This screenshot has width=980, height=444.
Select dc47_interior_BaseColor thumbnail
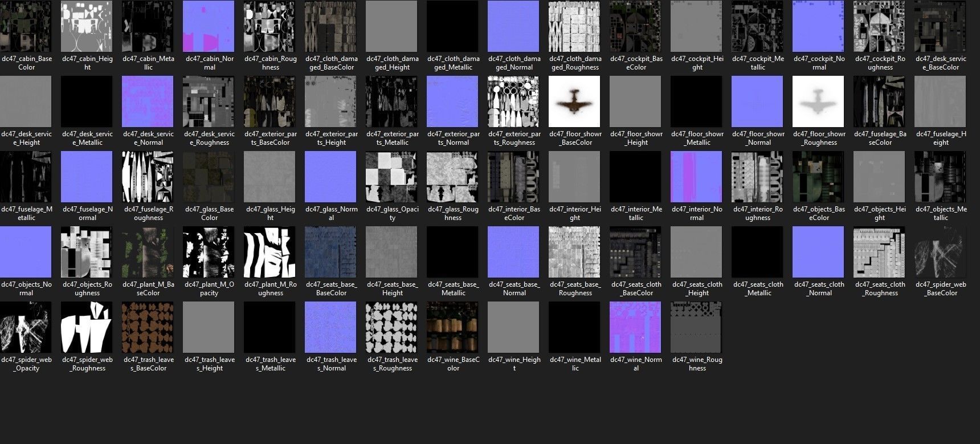[x=514, y=177]
